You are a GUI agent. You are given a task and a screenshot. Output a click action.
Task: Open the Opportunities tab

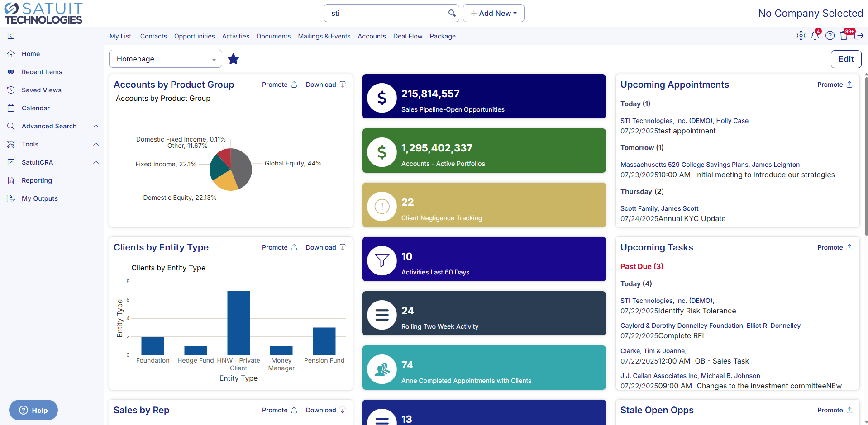pyautogui.click(x=195, y=36)
